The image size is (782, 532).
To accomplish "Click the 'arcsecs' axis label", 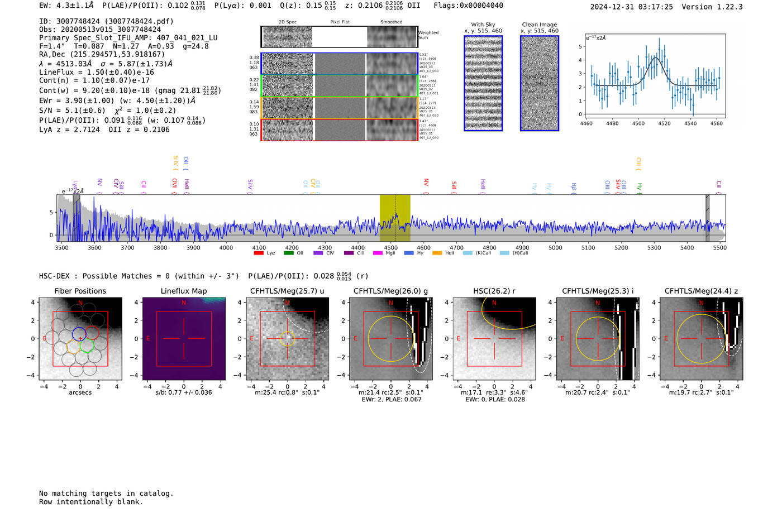I will click(x=80, y=392).
